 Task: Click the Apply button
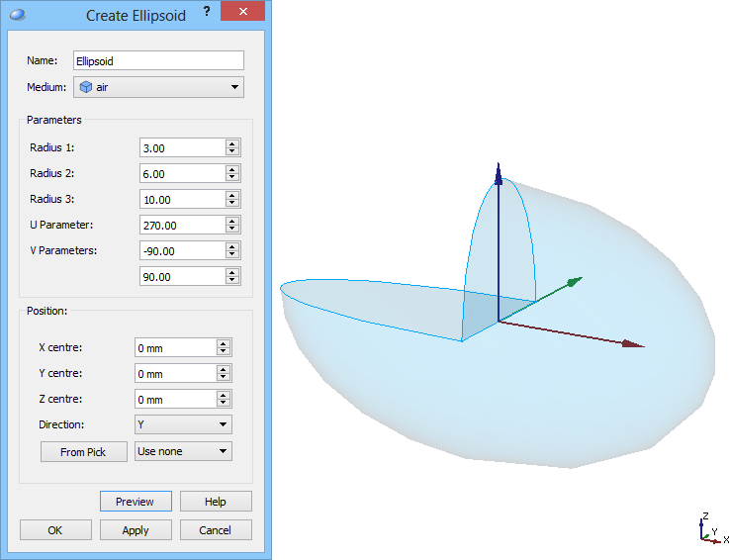click(x=136, y=530)
